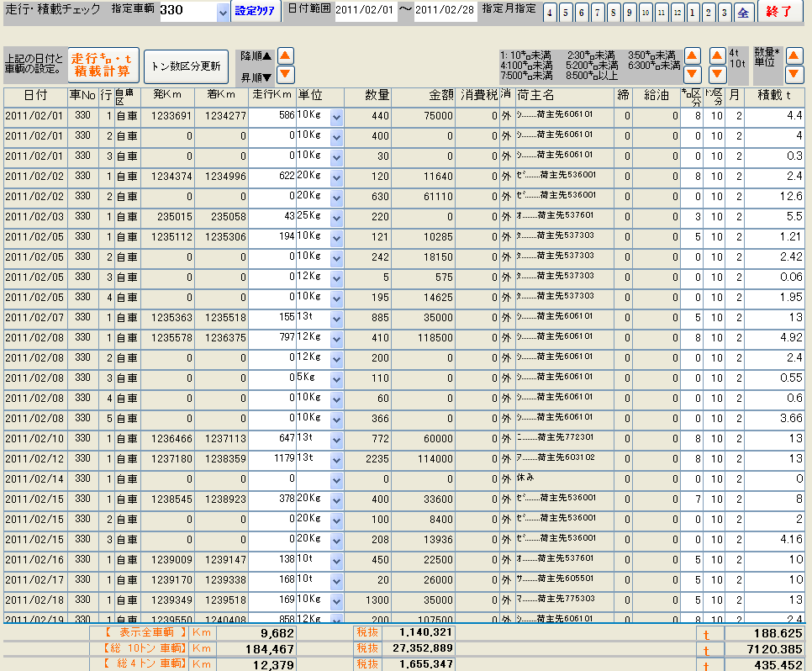Click down arrow next to 数量*単位

[x=794, y=74]
